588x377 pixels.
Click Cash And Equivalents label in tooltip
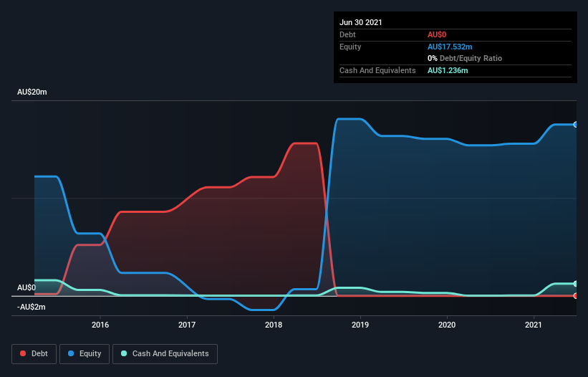[x=377, y=70]
